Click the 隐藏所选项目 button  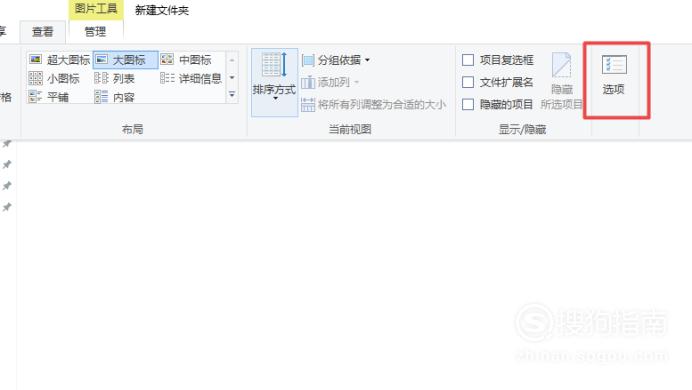coord(562,81)
